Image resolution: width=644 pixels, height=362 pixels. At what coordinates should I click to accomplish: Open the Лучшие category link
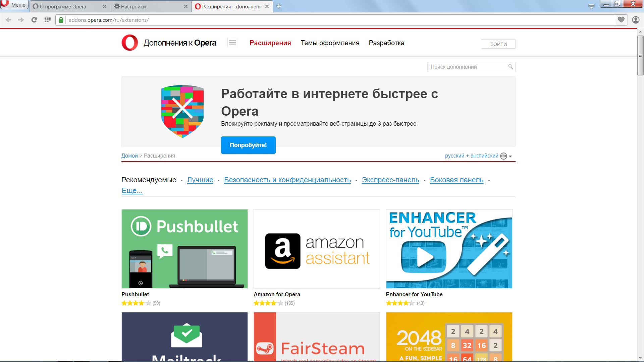click(x=200, y=180)
